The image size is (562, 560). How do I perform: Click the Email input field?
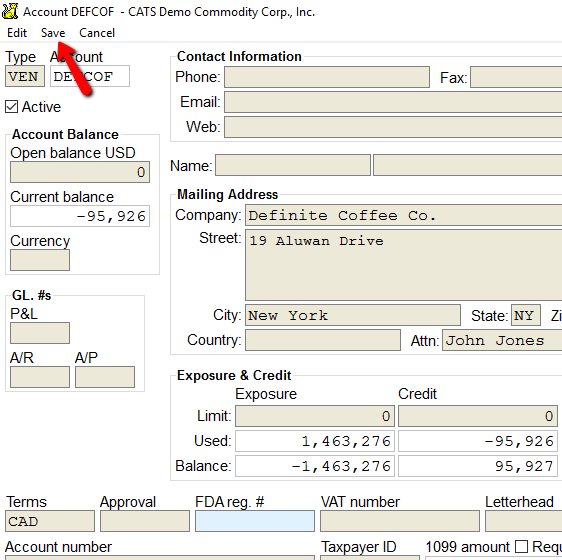[393, 102]
